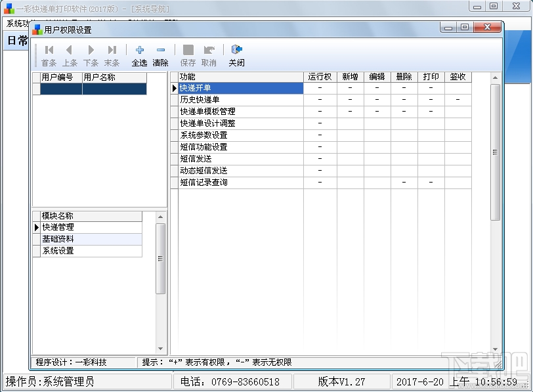
Task: Go to first record with 首条
Action: pyautogui.click(x=49, y=56)
